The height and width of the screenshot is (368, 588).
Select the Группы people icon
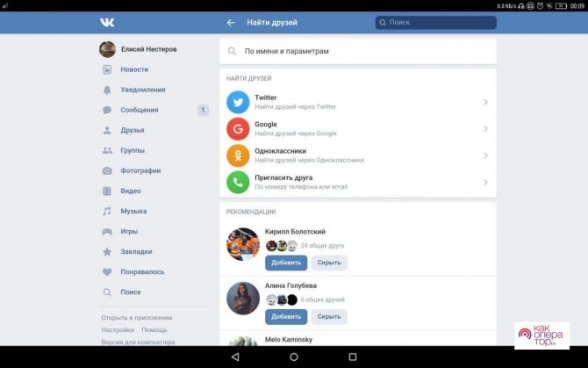(107, 150)
